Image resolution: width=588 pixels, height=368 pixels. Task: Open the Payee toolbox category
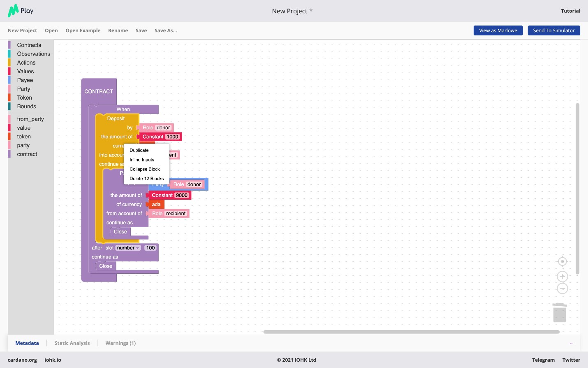pyautogui.click(x=25, y=80)
